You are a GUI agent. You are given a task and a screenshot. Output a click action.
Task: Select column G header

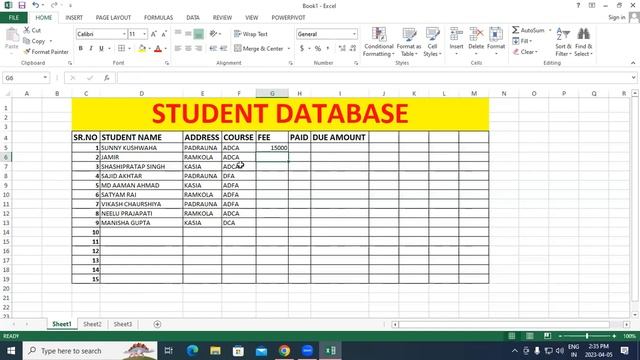click(x=272, y=93)
